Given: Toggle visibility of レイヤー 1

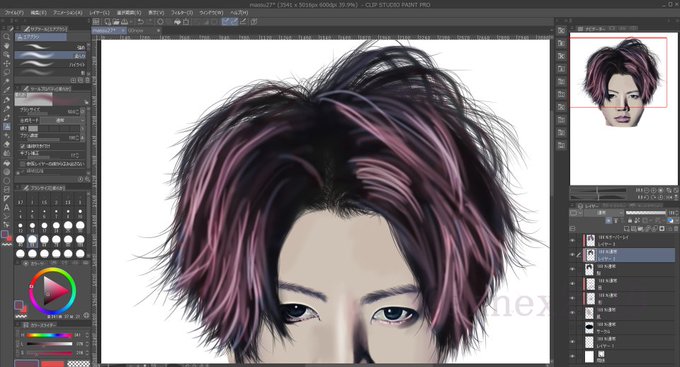Looking at the screenshot, I should click(x=572, y=342).
